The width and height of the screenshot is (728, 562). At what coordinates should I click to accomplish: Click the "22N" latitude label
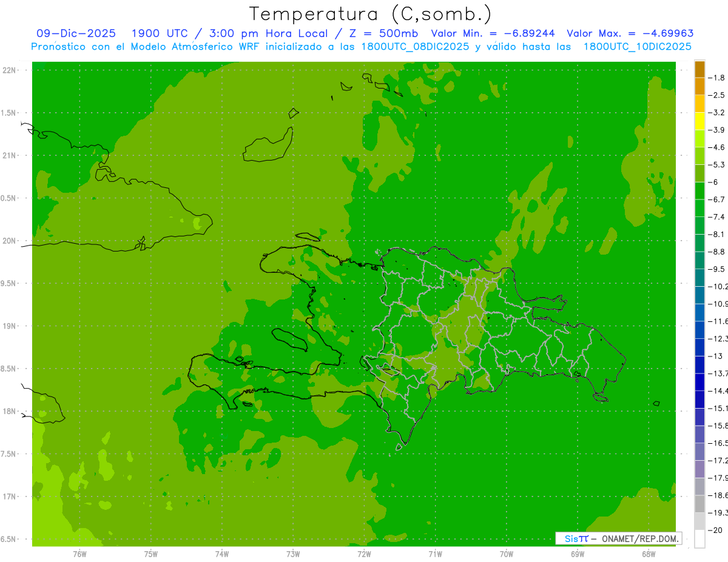point(9,70)
